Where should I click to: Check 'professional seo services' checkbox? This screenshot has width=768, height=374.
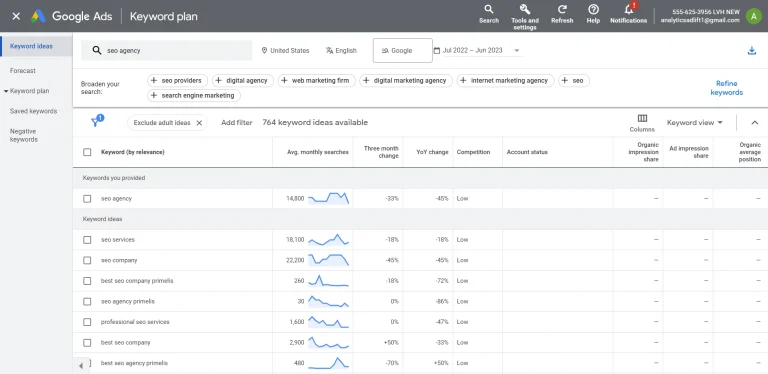tap(87, 322)
